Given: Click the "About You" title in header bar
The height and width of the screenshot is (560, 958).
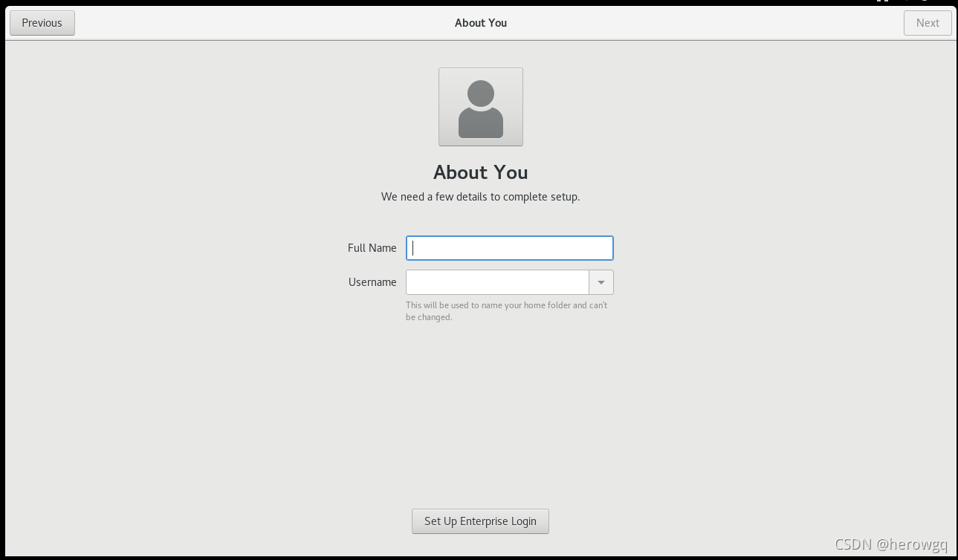Looking at the screenshot, I should point(481,23).
